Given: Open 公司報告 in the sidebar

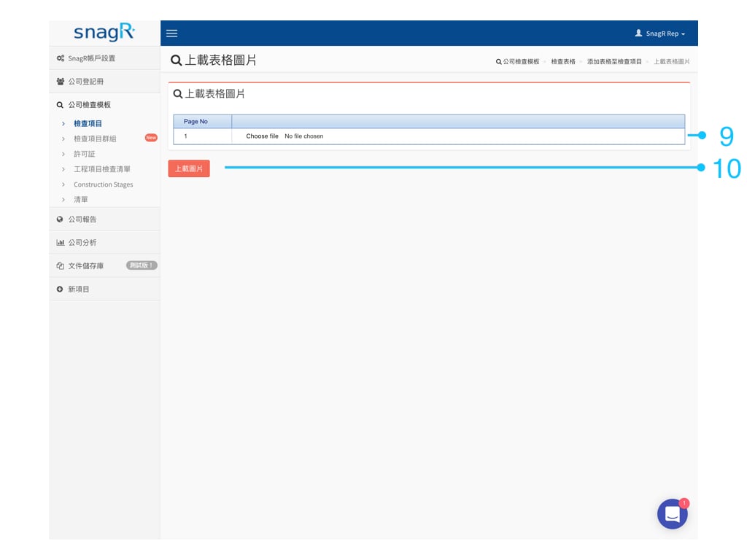Looking at the screenshot, I should 104,219.
